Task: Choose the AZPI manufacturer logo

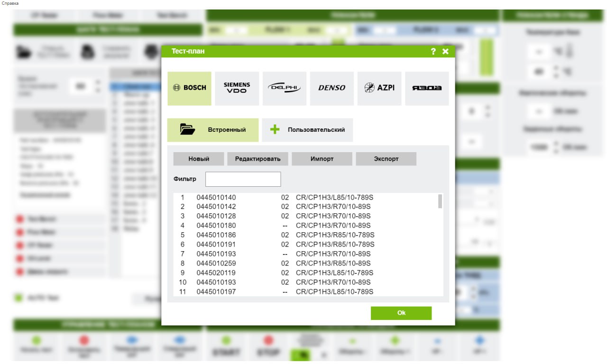Action: coord(379,88)
